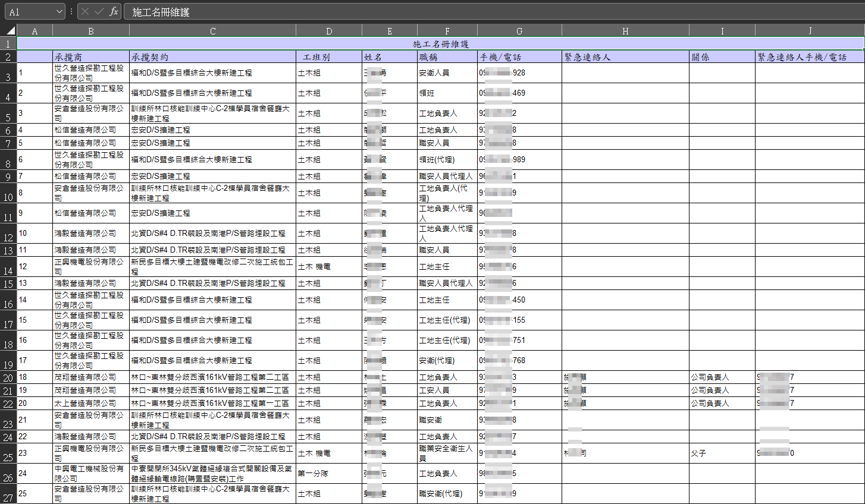Image resolution: width=865 pixels, height=504 pixels.
Task: Select column I header
Action: pyautogui.click(x=722, y=31)
